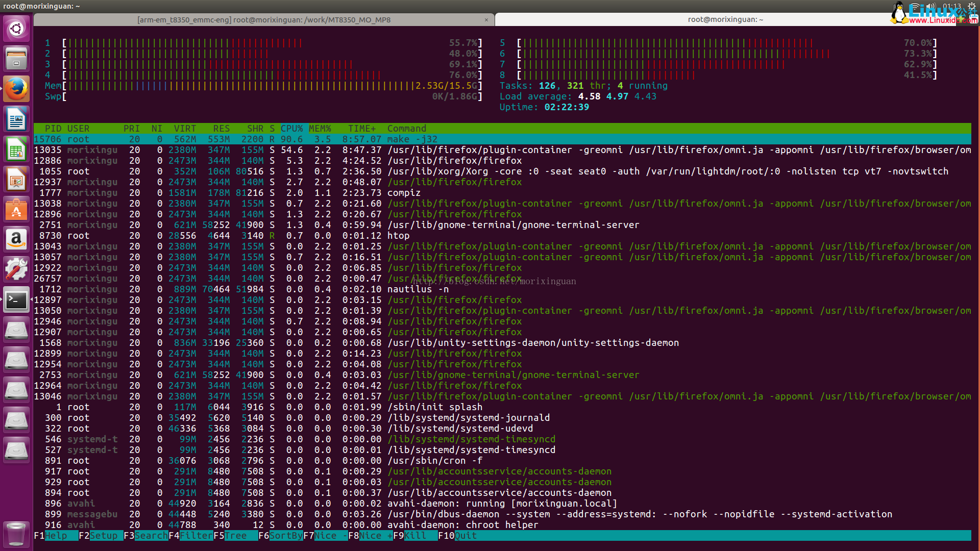980x551 pixels.
Task: Sort by the MEM% column header
Action: (320, 129)
